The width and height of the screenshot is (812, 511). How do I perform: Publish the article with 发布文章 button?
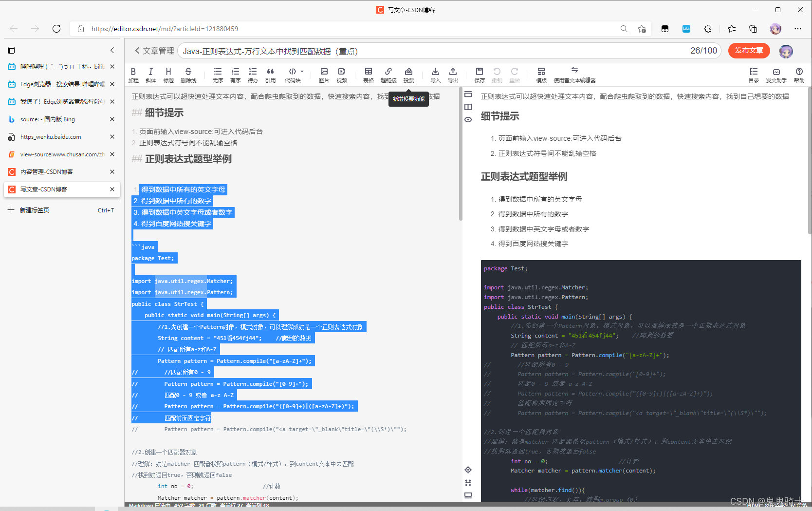coord(749,51)
